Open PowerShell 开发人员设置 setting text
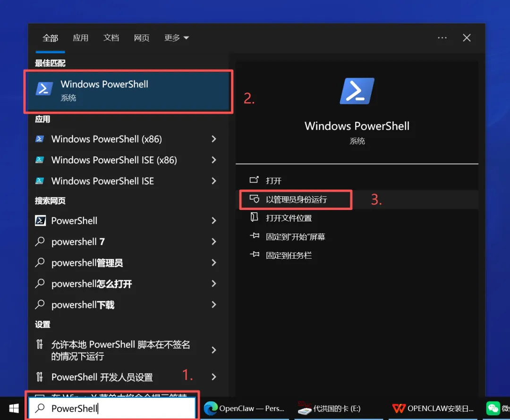The height and width of the screenshot is (420, 510). point(102,377)
